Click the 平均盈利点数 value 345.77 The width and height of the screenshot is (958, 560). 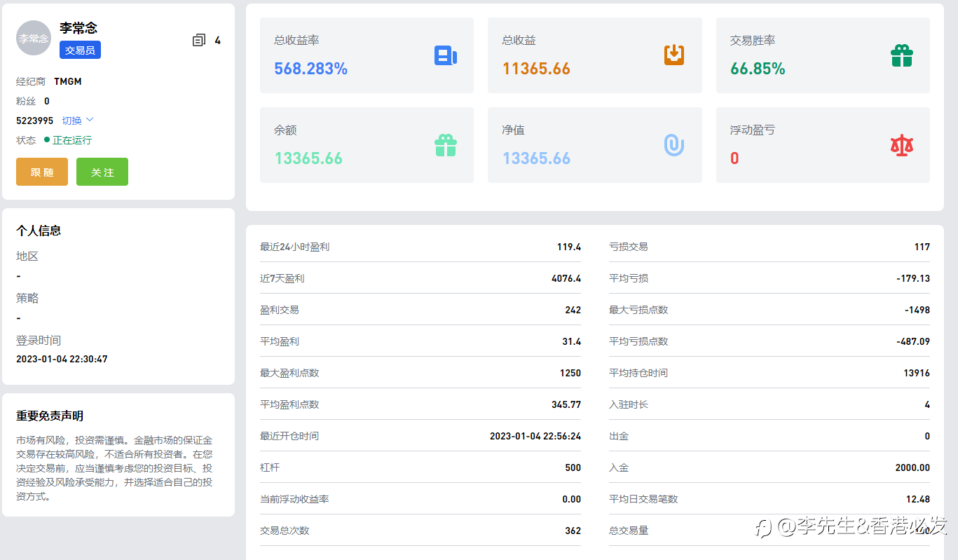tap(566, 404)
